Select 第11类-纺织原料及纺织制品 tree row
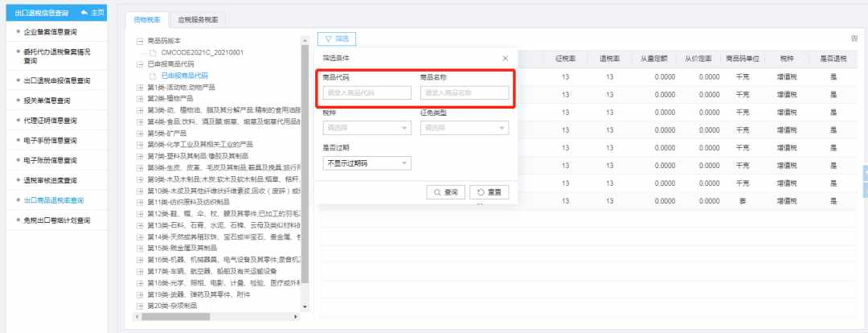This screenshot has height=333, width=868. (x=188, y=202)
